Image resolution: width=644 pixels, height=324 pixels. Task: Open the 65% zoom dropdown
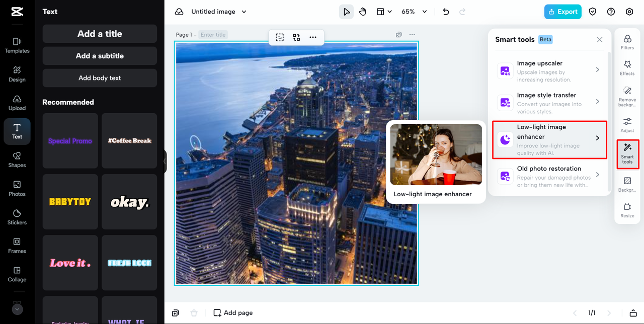[414, 12]
